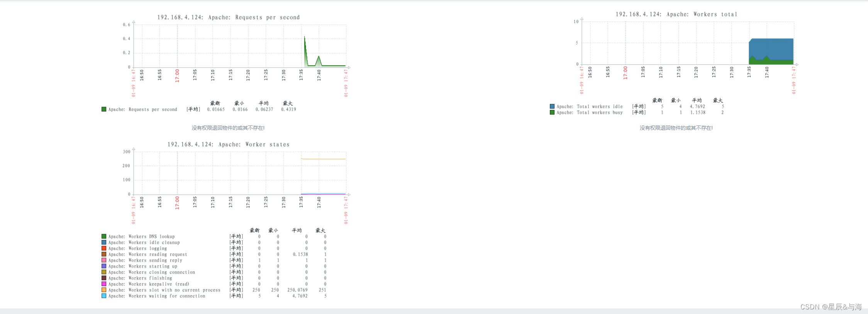
Task: Select 'Apache: Total workers idle' legend label
Action: 590,107
